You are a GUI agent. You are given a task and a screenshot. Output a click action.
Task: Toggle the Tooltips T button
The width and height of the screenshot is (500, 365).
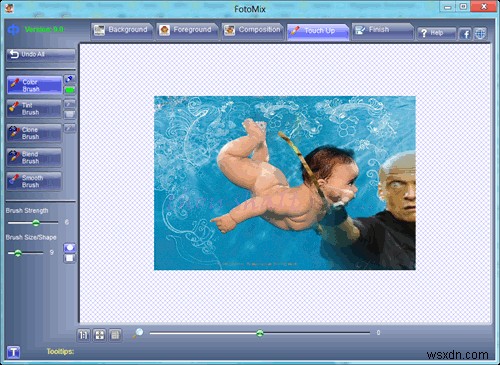click(x=14, y=352)
